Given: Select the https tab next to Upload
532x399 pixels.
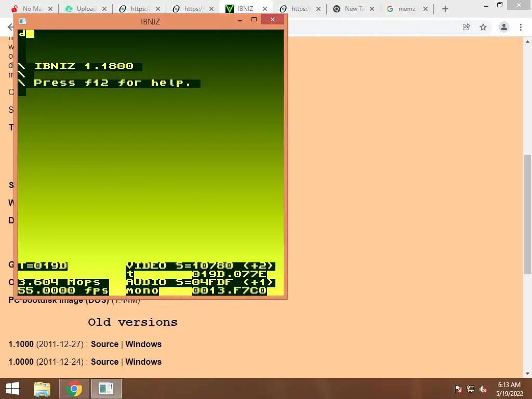Looking at the screenshot, I should coord(140,9).
